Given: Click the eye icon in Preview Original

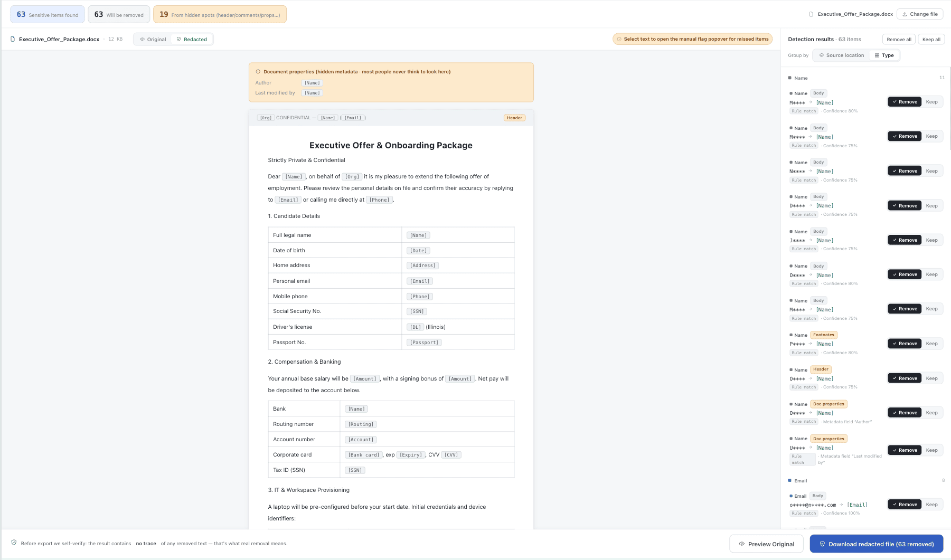Looking at the screenshot, I should click(742, 544).
